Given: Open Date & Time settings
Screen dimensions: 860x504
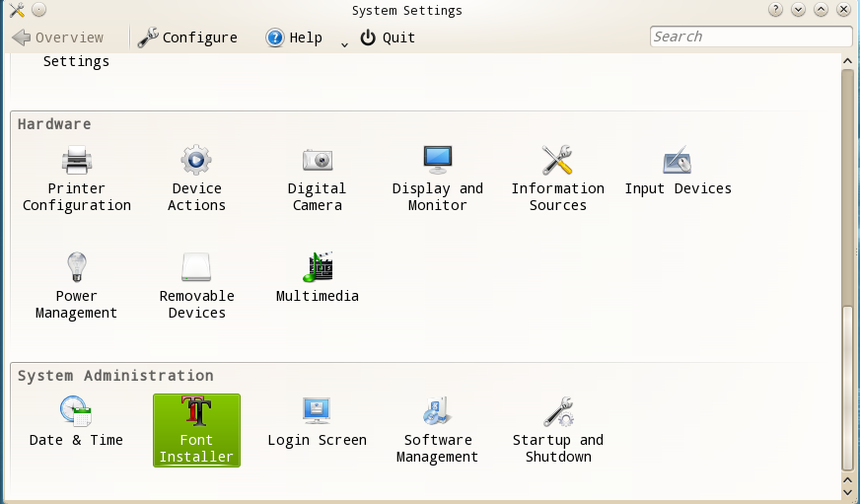Looking at the screenshot, I should click(76, 422).
